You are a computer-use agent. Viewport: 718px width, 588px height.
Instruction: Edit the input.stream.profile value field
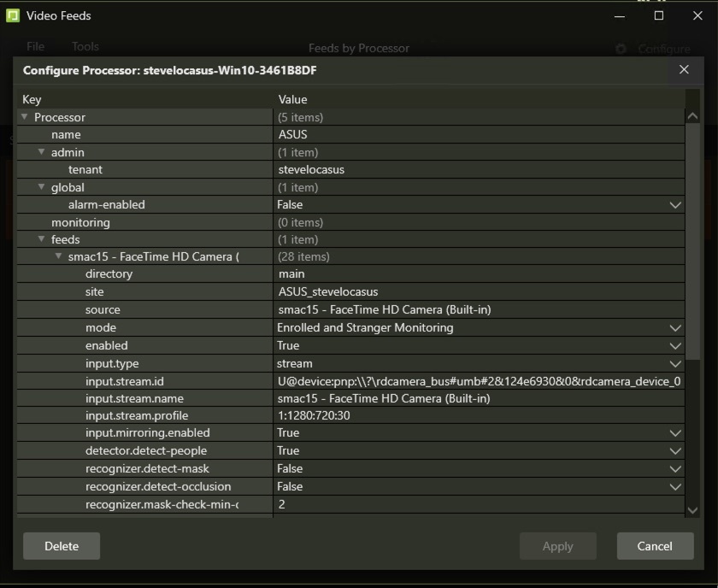click(x=479, y=416)
